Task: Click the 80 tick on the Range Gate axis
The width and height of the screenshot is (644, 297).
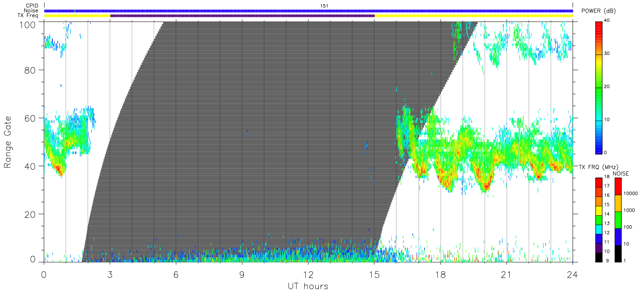Action: (x=29, y=70)
